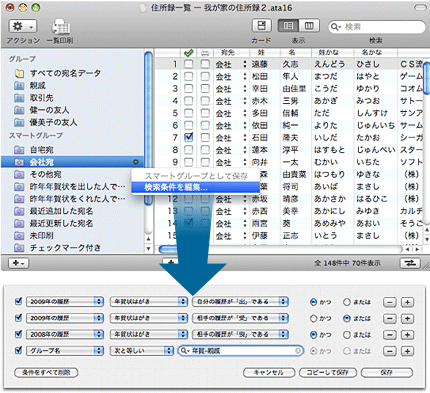
Task: Click the group sidebar vertical scrollbar
Action: (x=148, y=128)
